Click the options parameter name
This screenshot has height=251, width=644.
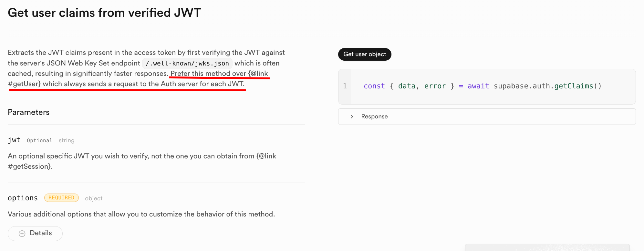pyautogui.click(x=23, y=198)
